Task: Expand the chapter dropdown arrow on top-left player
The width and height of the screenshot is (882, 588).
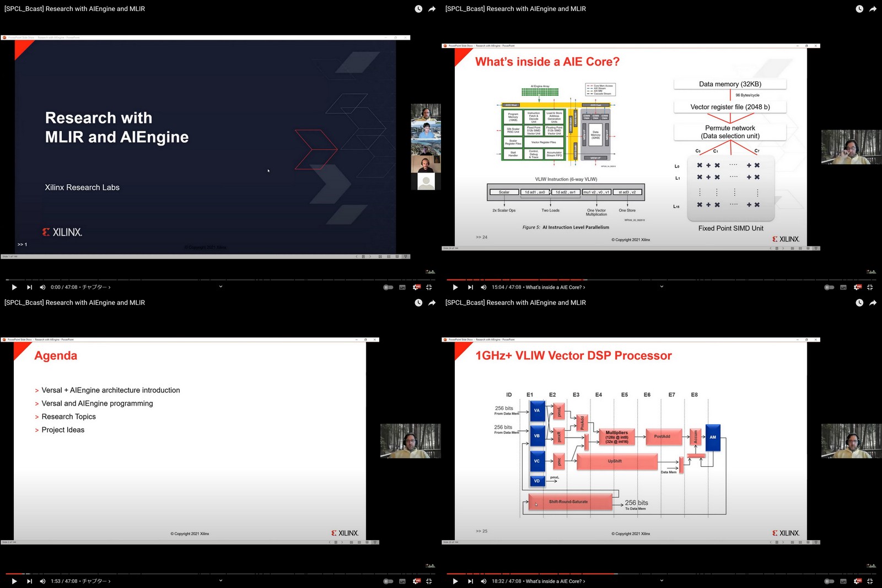Action: [220, 287]
